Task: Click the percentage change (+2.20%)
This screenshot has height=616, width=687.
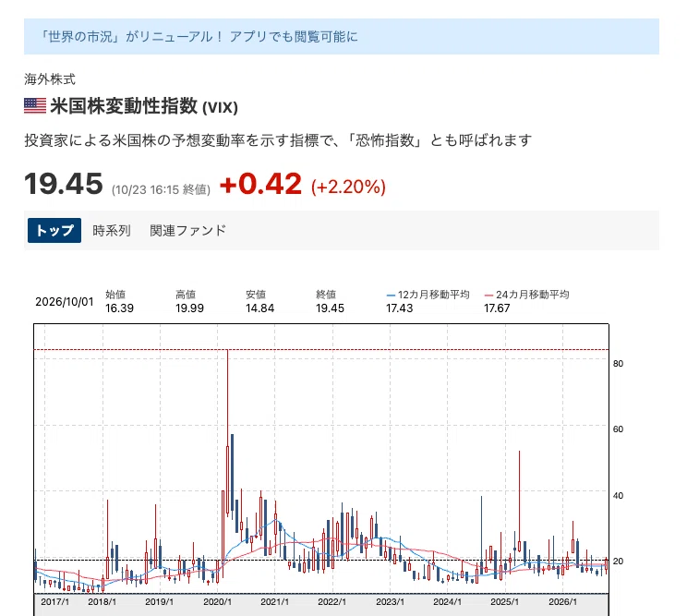Action: 348,187
